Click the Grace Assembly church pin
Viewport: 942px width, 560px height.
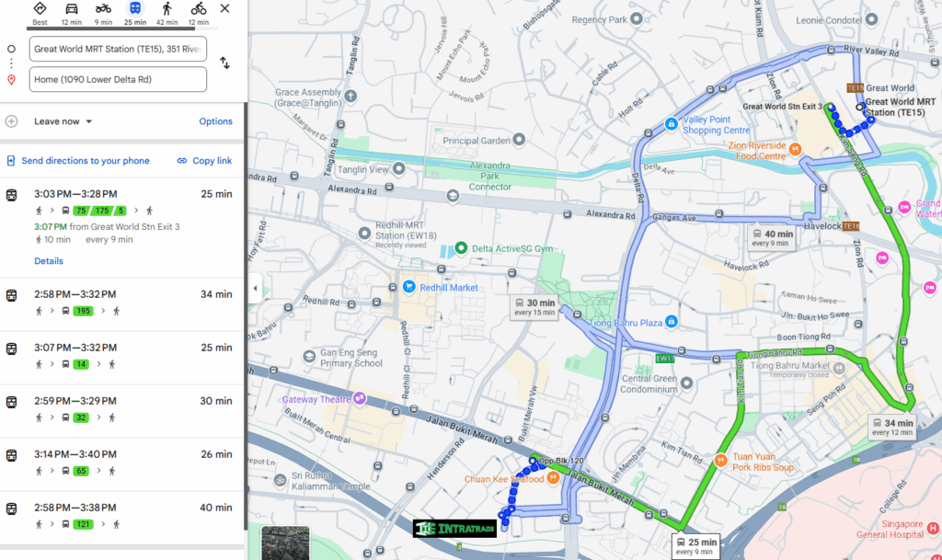[x=350, y=96]
